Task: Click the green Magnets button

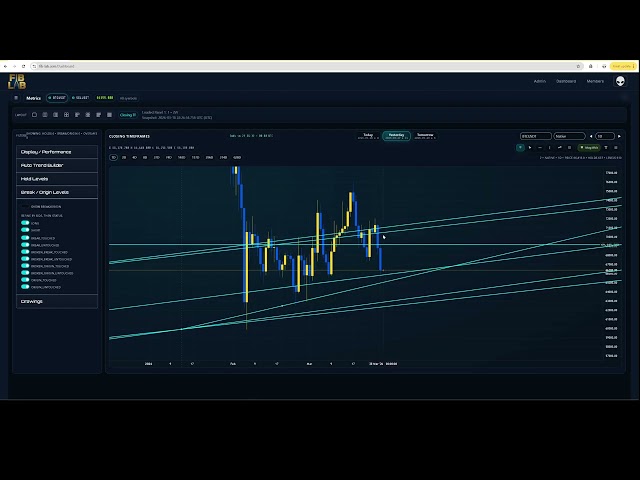Action: (589, 148)
